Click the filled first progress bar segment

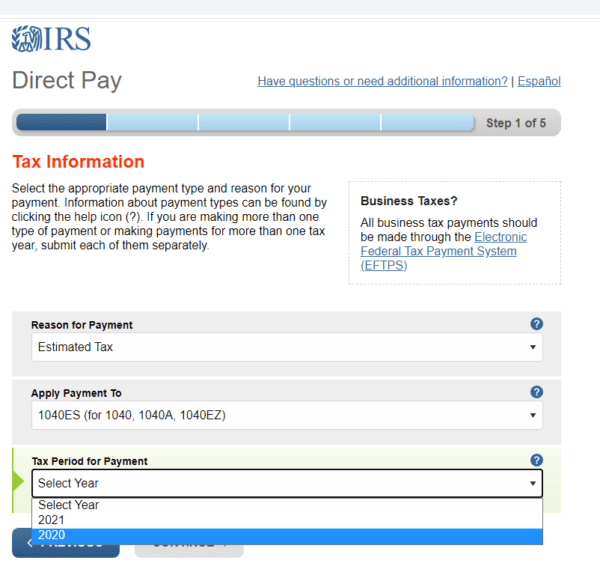[62, 123]
